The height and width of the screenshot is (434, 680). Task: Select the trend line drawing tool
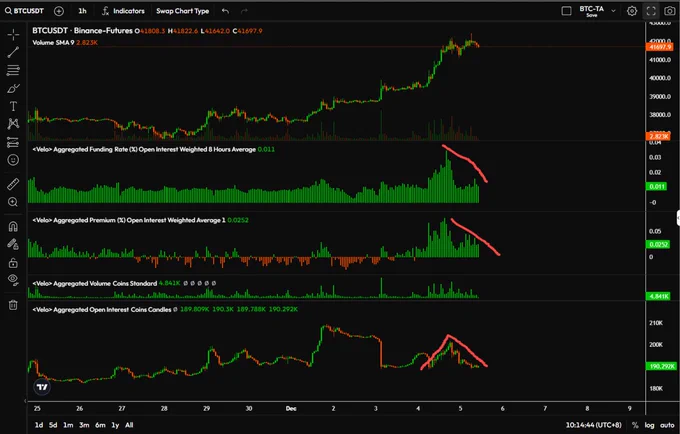[13, 52]
